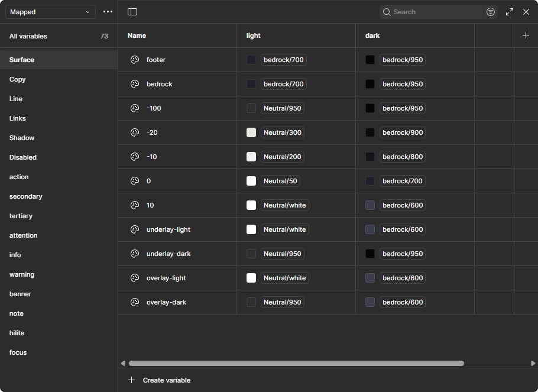This screenshot has height=392, width=538.
Task: Open the Mapped collection dropdown
Action: (x=50, y=12)
